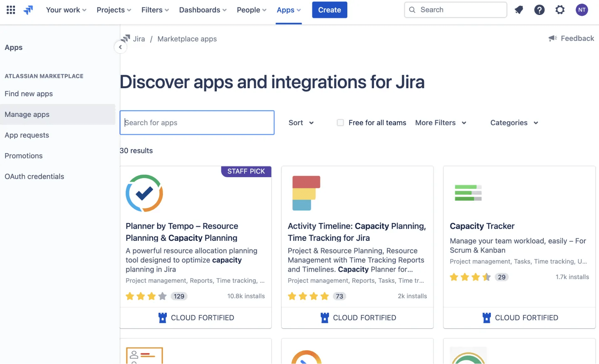Open the Dashboards menu

click(203, 10)
